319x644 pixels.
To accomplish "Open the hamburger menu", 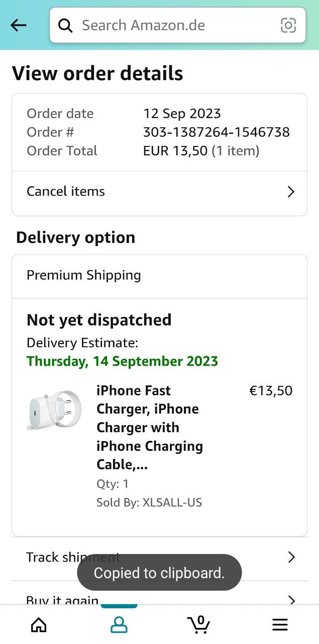I will tap(280, 624).
